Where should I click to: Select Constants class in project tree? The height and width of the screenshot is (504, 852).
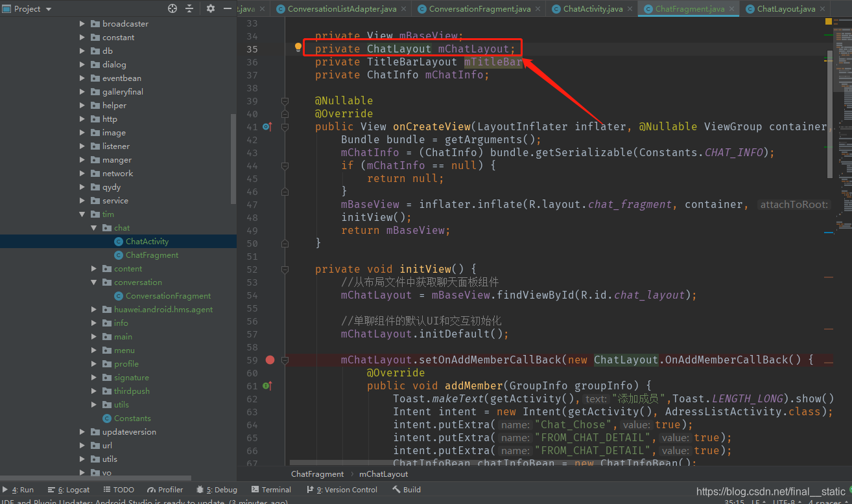(x=132, y=418)
